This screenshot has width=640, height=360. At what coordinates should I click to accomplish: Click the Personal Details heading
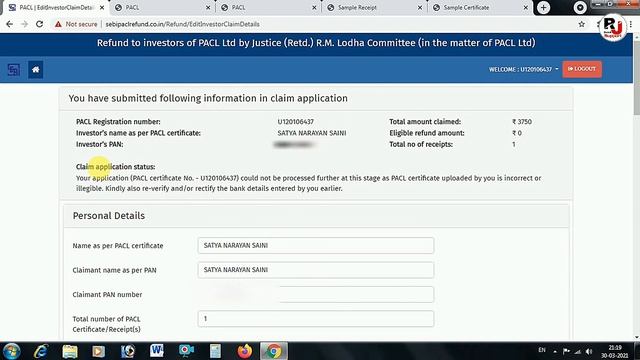point(109,216)
